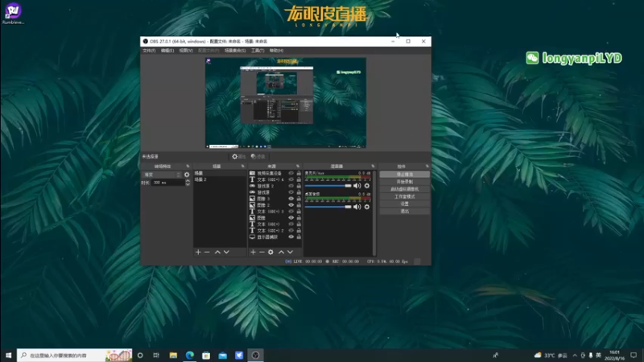
Task: Pop out the 转场特效 dock panel
Action: click(x=188, y=167)
